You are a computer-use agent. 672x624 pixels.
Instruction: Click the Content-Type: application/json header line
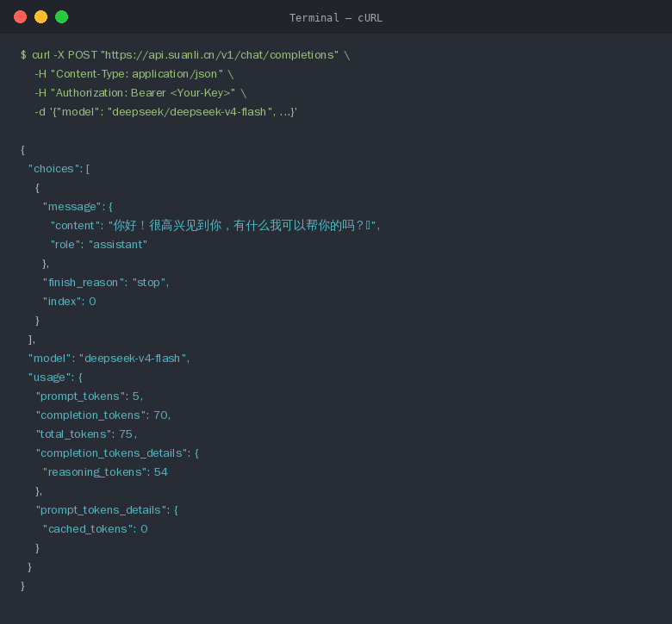coord(134,74)
